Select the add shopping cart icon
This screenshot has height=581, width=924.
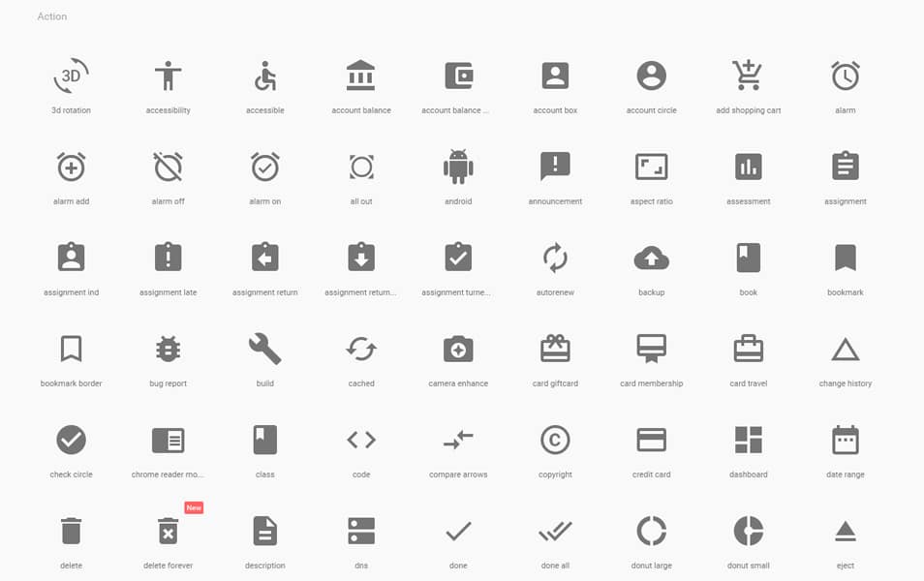tap(747, 75)
